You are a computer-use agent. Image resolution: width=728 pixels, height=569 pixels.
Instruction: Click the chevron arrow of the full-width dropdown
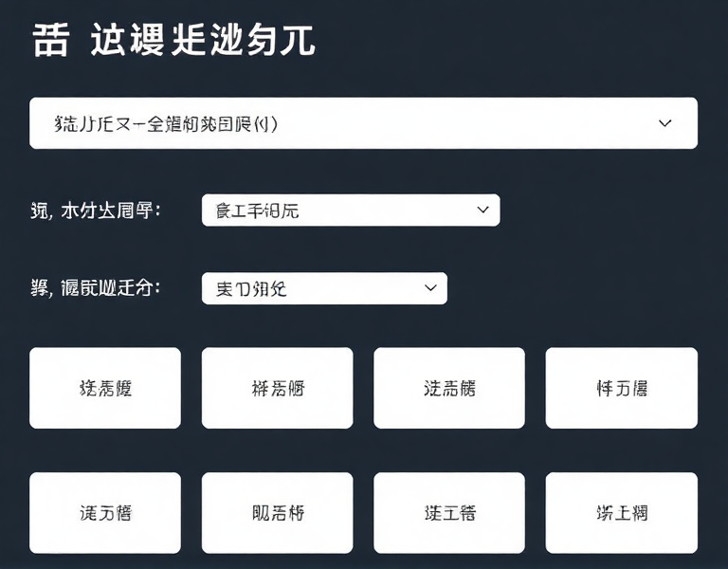click(x=664, y=123)
